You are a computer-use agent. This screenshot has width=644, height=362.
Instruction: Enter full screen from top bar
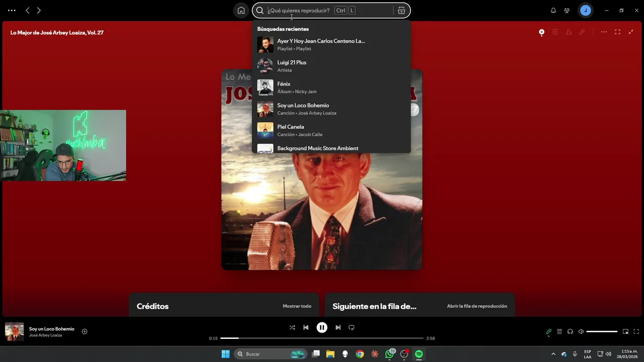tap(617, 32)
